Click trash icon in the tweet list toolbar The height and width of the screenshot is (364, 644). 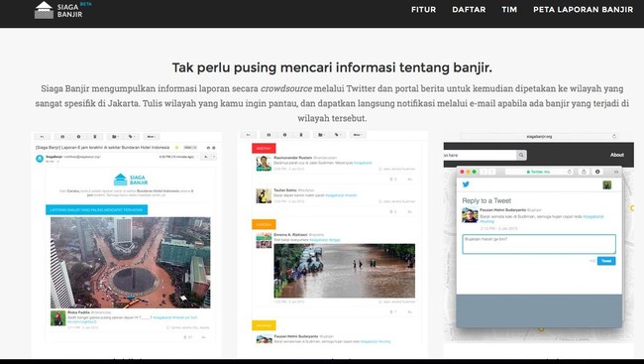click(x=301, y=135)
